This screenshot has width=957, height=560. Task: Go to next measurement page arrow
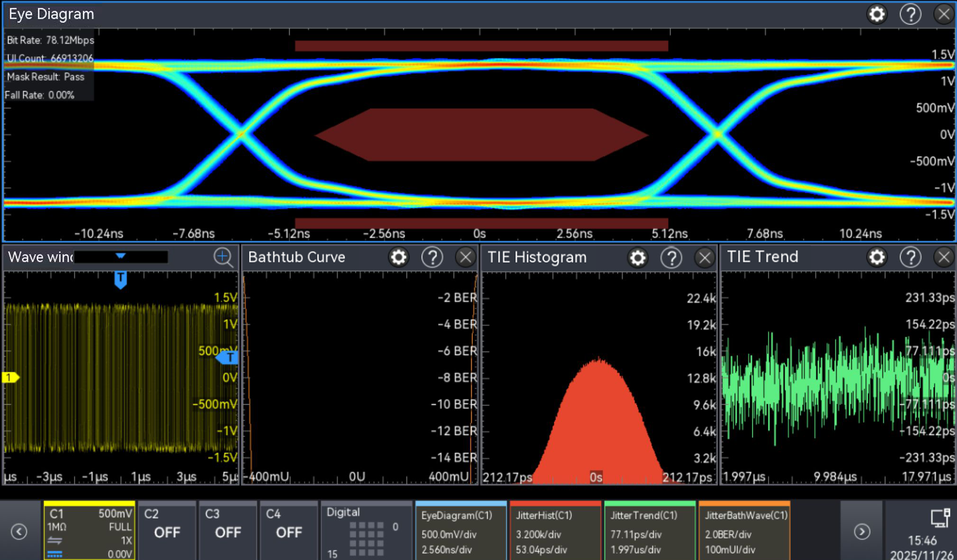[x=862, y=532]
